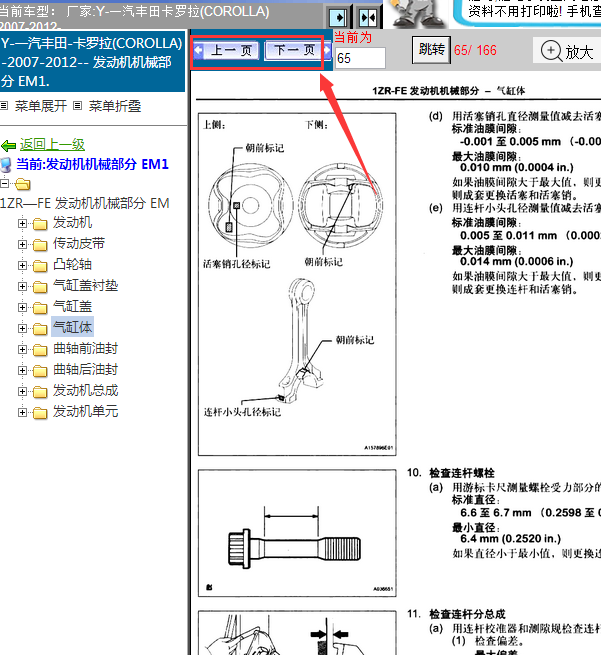
Task: Open the 凸轮轴 tree item
Action: tap(72, 264)
